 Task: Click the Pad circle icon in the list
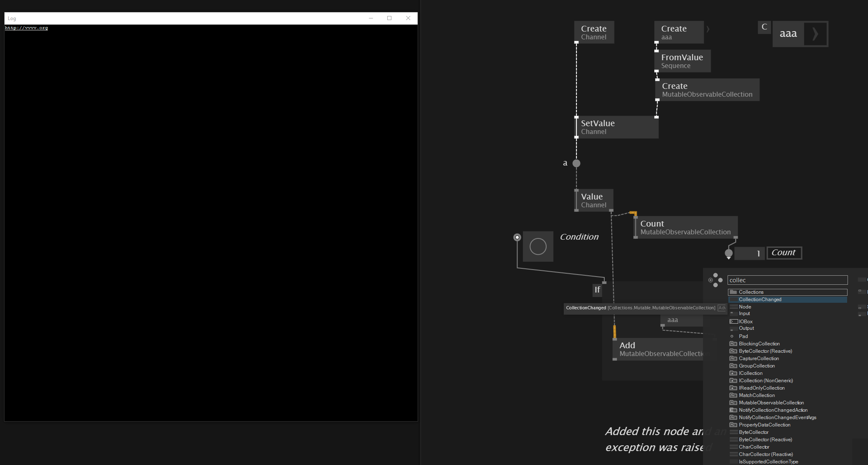pyautogui.click(x=732, y=336)
